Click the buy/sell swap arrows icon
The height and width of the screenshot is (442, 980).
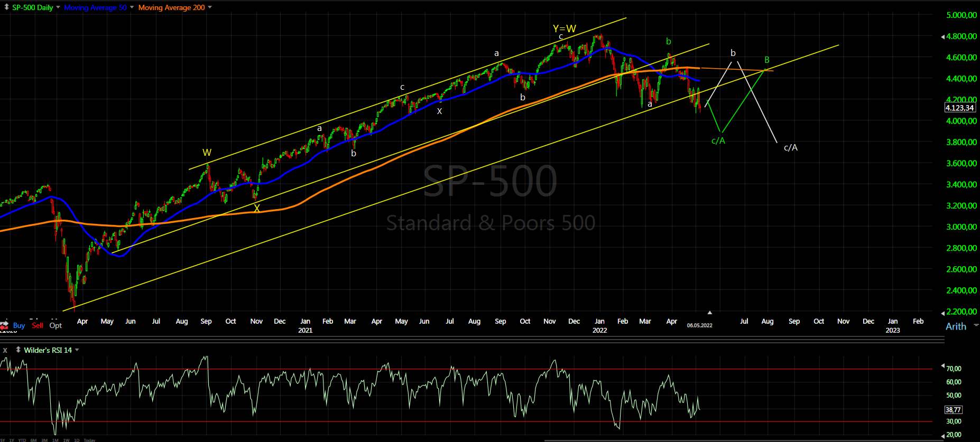(4, 325)
